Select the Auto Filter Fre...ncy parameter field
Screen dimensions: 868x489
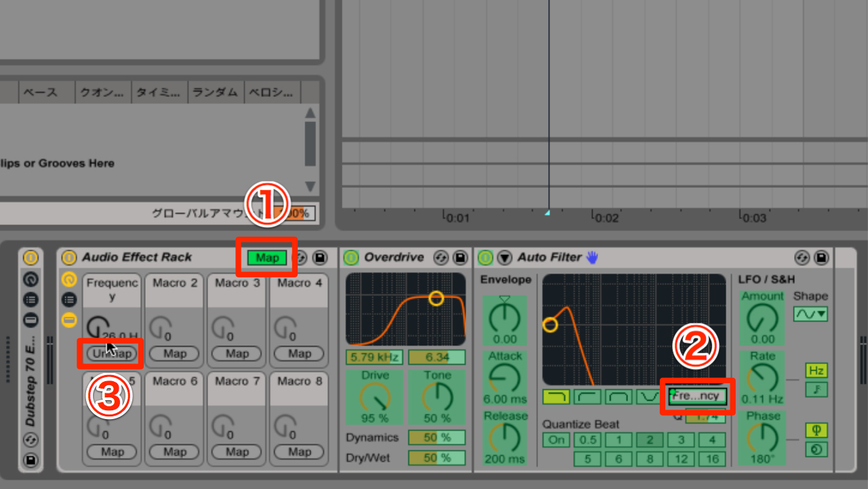point(698,396)
